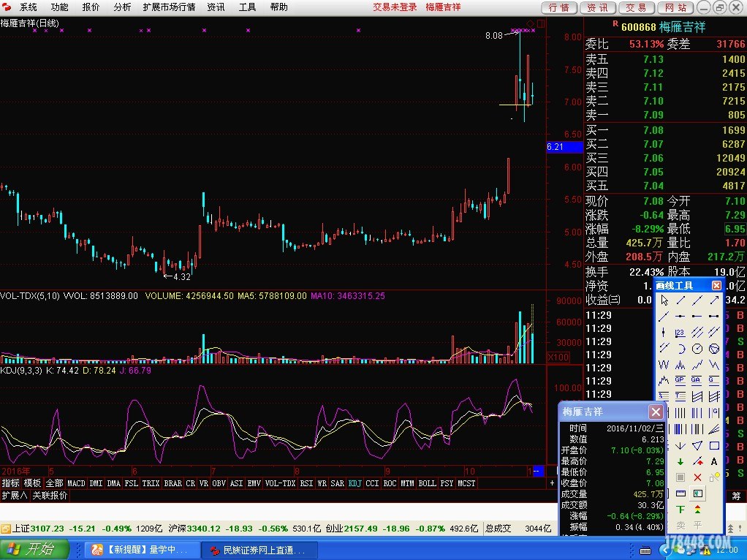Open the 系统 menu
747x560 pixels.
28,7
